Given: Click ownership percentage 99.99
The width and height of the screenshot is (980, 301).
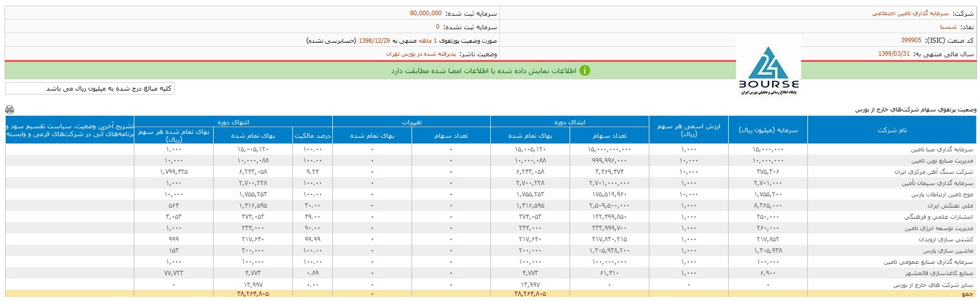Looking at the screenshot, I should coord(313,239).
